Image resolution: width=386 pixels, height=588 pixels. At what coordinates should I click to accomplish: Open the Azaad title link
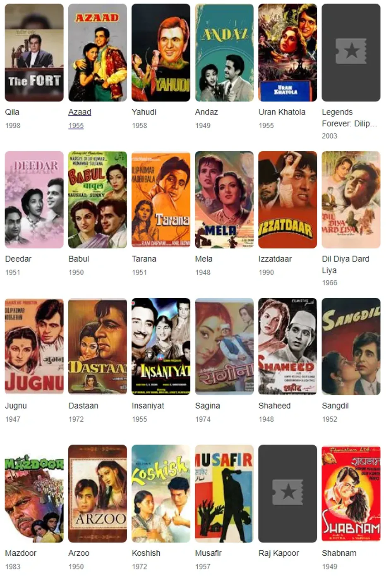click(79, 112)
